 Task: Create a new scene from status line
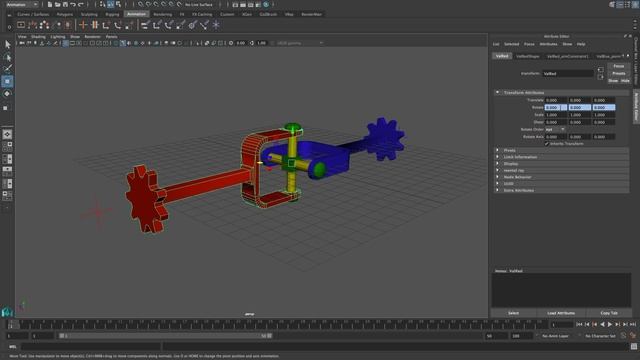pos(49,4)
